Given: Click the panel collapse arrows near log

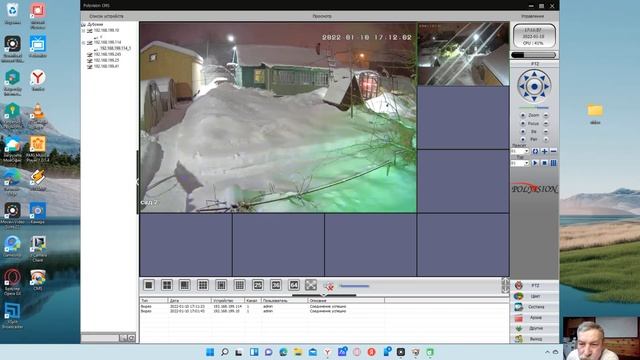Looking at the screenshot, I should tap(505, 285).
